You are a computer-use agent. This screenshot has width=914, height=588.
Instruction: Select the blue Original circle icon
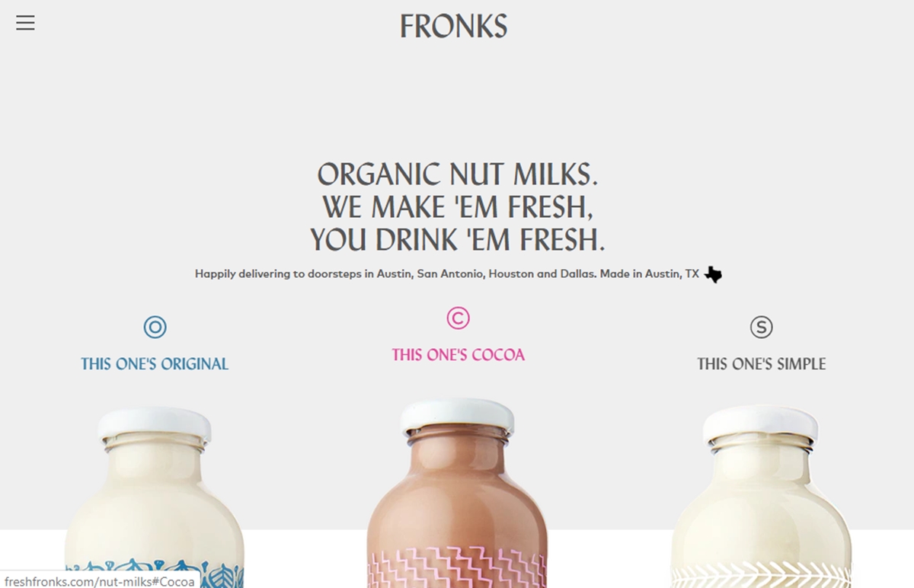point(155,328)
